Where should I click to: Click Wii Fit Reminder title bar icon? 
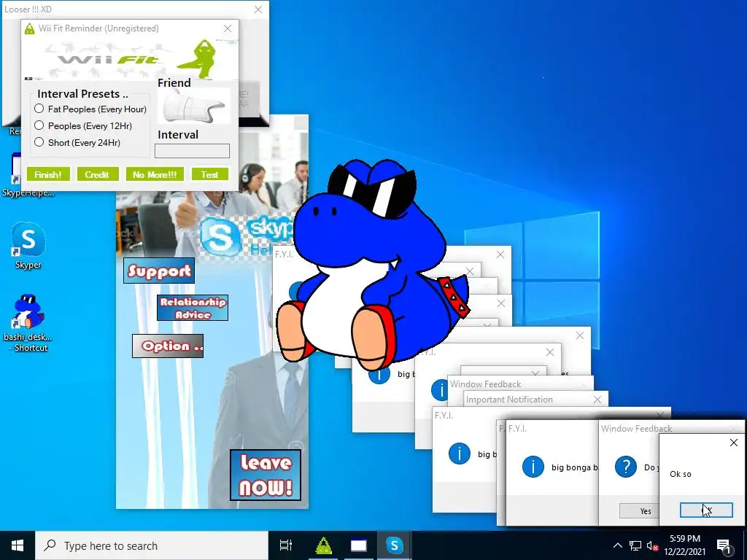[29, 29]
